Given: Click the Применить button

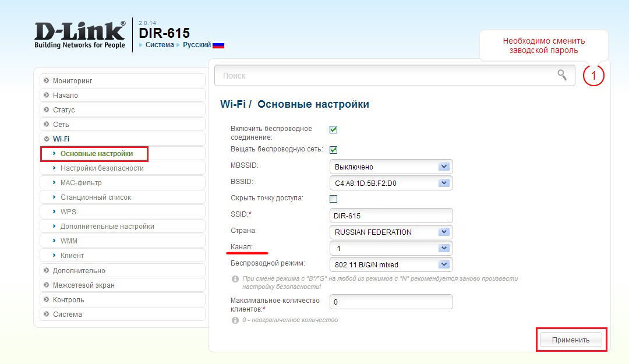Looking at the screenshot, I should [570, 340].
